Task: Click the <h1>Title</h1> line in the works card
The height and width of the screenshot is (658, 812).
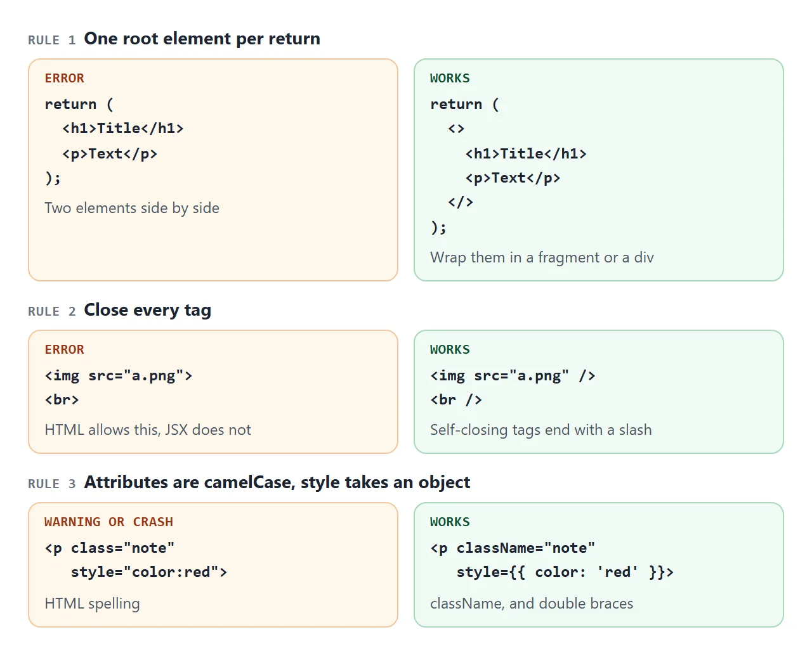Action: [526, 153]
